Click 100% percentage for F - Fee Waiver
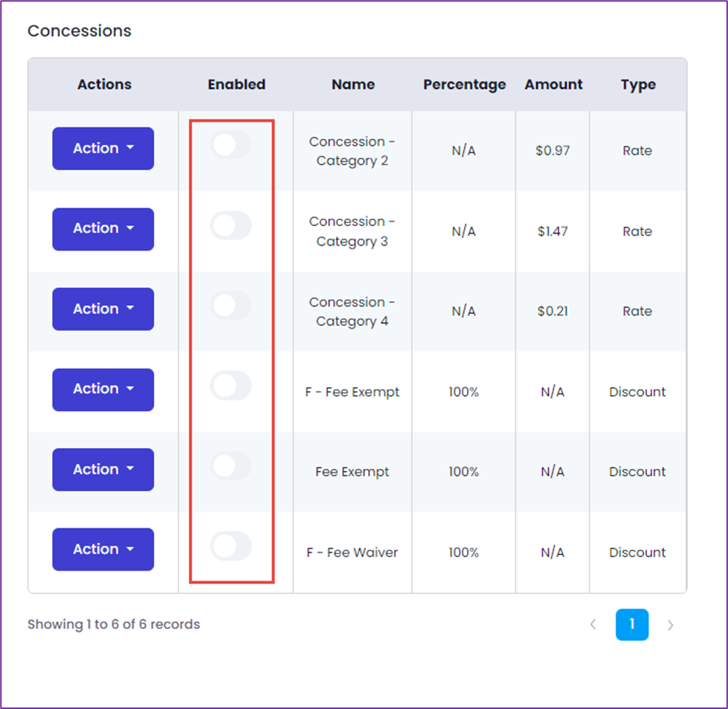728x709 pixels. (463, 553)
